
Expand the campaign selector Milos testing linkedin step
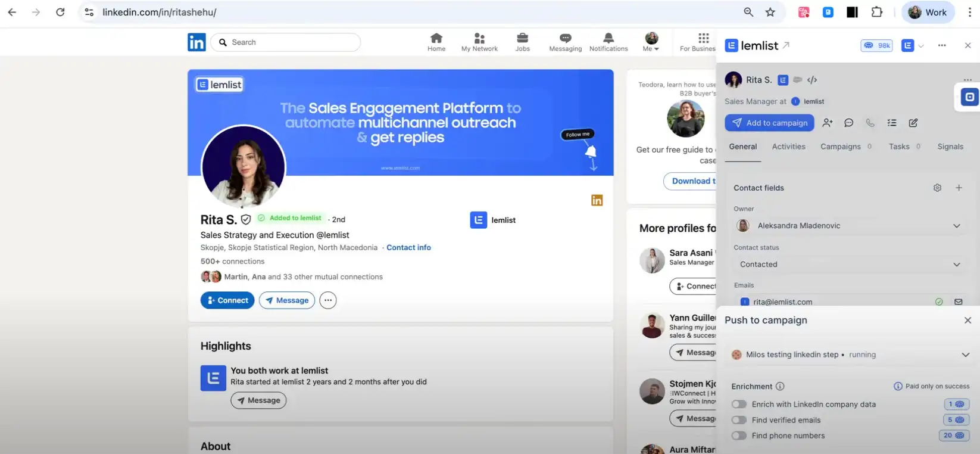tap(850, 355)
